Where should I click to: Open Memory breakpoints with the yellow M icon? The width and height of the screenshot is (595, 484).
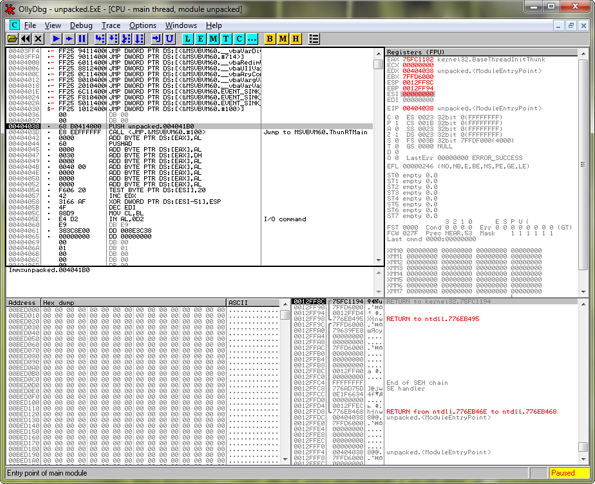click(x=283, y=39)
